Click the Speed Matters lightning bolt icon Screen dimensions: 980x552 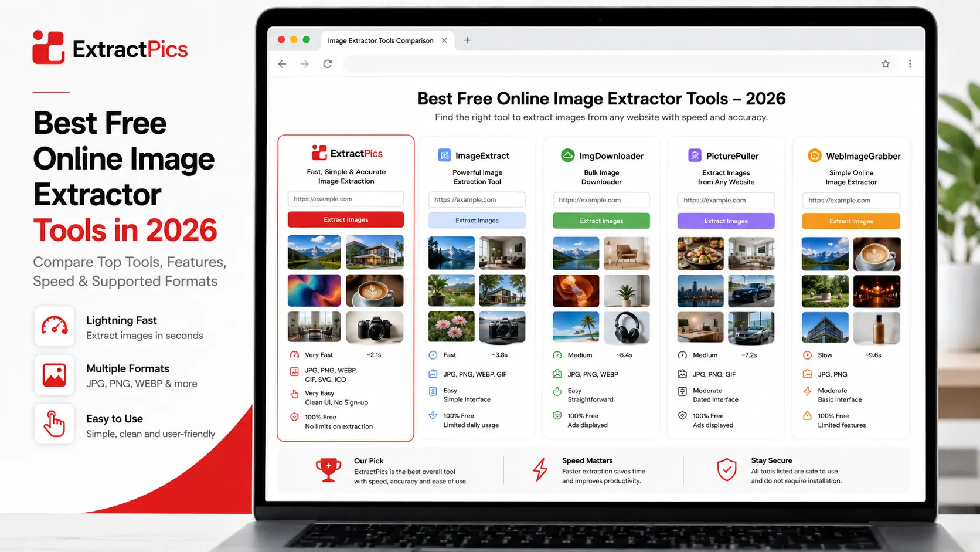(540, 470)
